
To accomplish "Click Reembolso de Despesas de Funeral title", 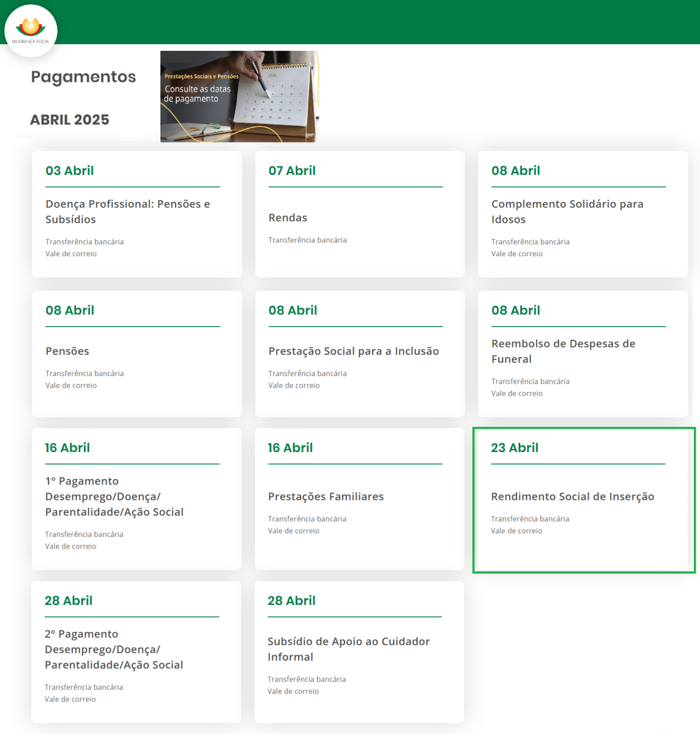I will coord(563,351).
